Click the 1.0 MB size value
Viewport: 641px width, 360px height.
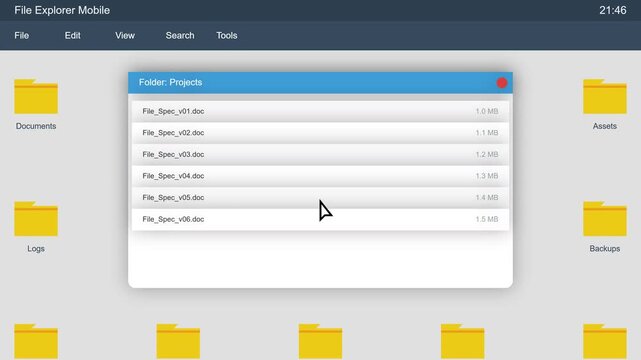click(486, 111)
